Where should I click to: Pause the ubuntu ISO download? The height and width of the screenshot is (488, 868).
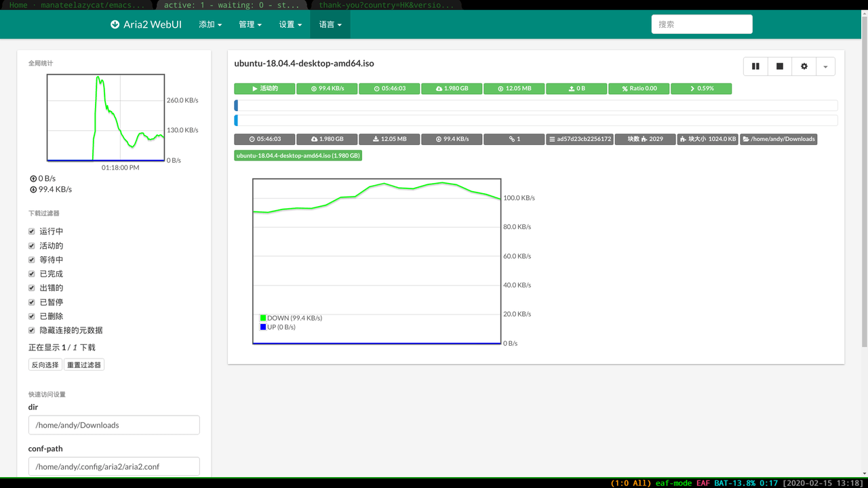coord(755,66)
